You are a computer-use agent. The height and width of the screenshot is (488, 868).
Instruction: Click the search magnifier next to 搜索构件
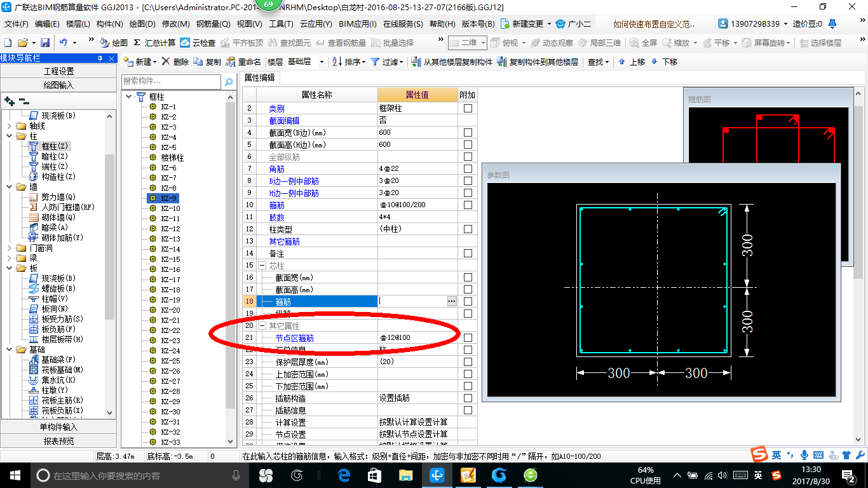229,82
